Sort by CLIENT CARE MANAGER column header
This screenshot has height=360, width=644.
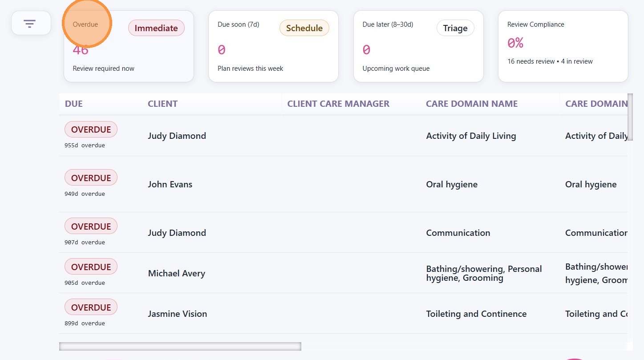338,104
